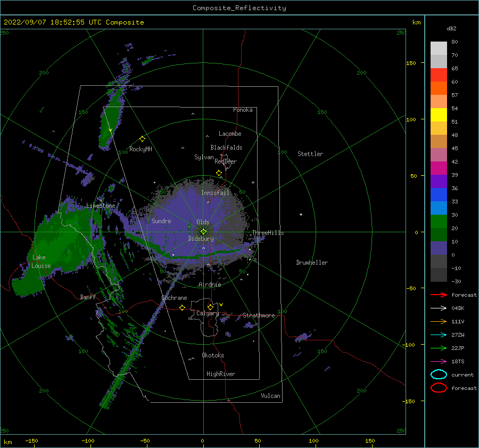Click the Ponoka label
Image resolution: width=479 pixels, height=448 pixels.
click(243, 110)
